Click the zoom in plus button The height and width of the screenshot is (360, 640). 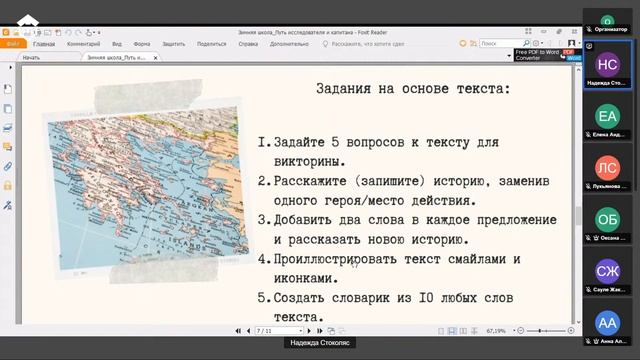(x=571, y=331)
